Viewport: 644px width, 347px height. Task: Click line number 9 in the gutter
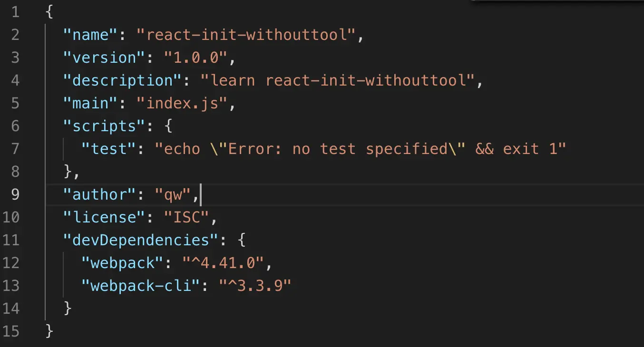(15, 194)
